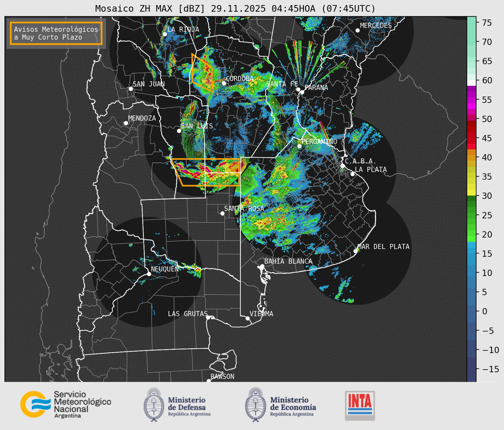The height and width of the screenshot is (430, 504).
Task: Select the Santa Rosa city marker dot
Action: click(222, 213)
